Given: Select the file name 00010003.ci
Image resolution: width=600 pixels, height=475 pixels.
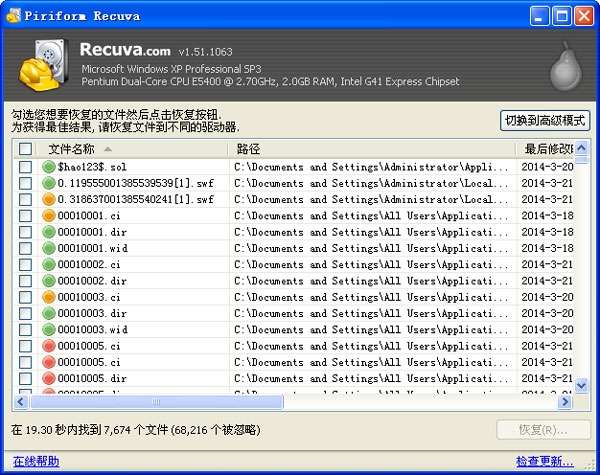Looking at the screenshot, I should click(x=89, y=297).
